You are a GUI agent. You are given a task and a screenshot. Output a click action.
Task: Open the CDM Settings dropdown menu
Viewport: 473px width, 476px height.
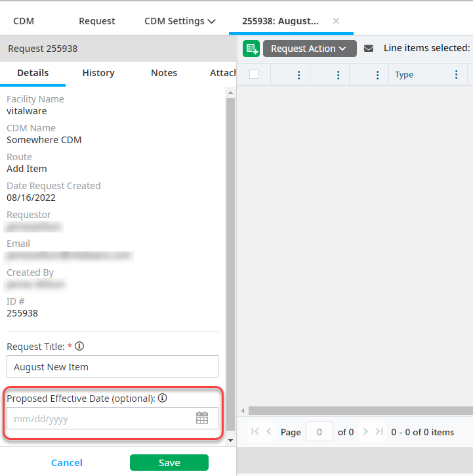click(180, 21)
